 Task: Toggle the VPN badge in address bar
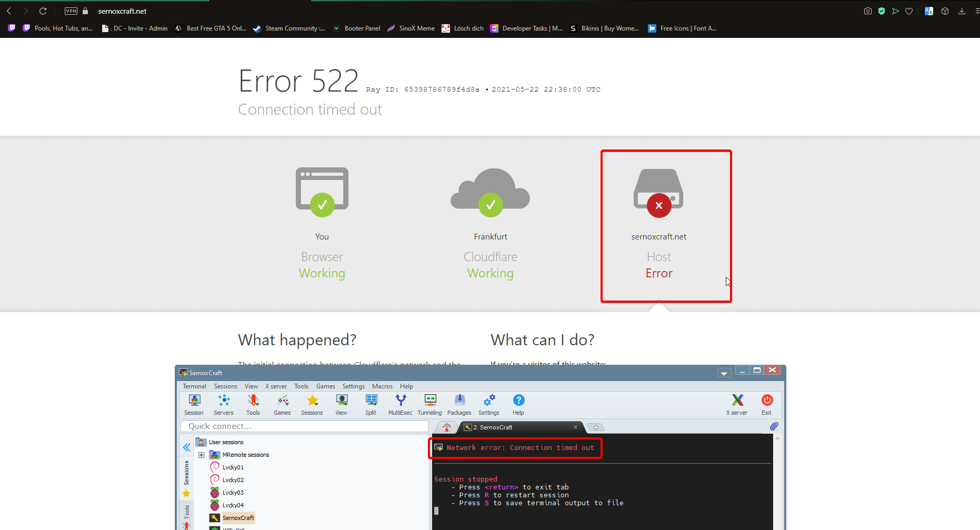click(71, 11)
